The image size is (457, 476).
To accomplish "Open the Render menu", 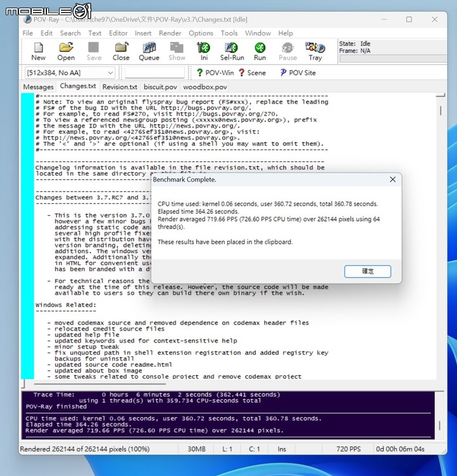I will point(170,33).
